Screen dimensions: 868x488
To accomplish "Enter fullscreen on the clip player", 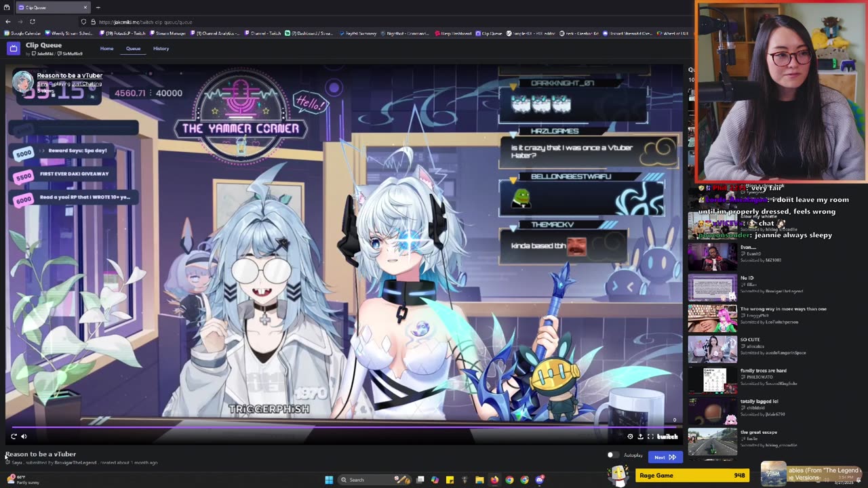I will click(x=650, y=436).
